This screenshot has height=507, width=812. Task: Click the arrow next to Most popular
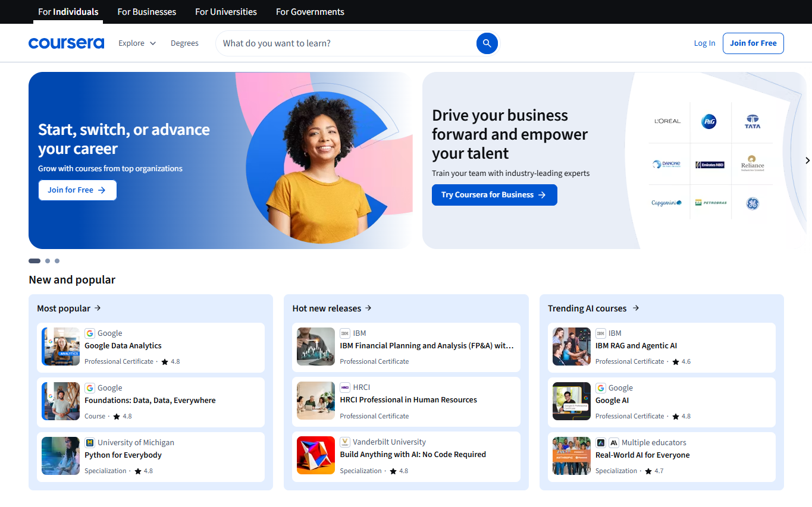98,308
